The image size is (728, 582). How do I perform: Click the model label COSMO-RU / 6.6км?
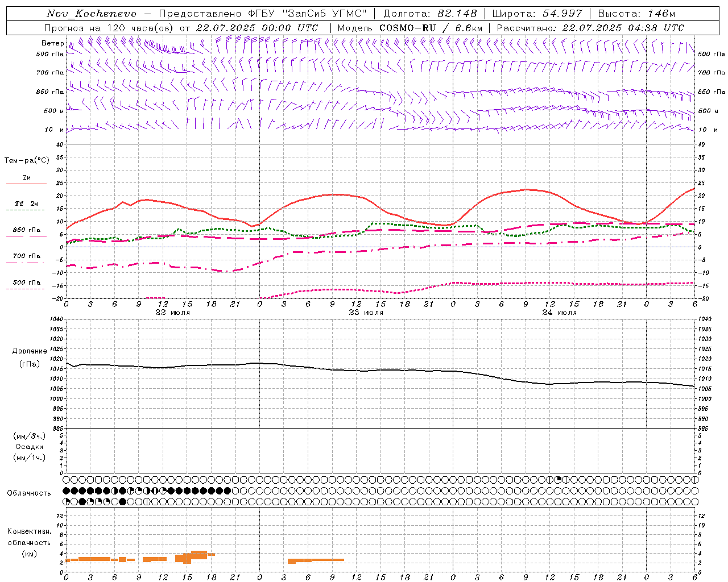pos(431,28)
